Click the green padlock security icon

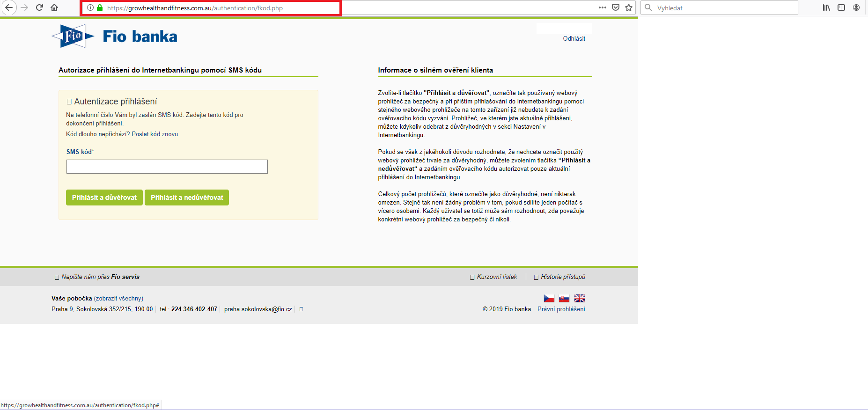coord(100,7)
